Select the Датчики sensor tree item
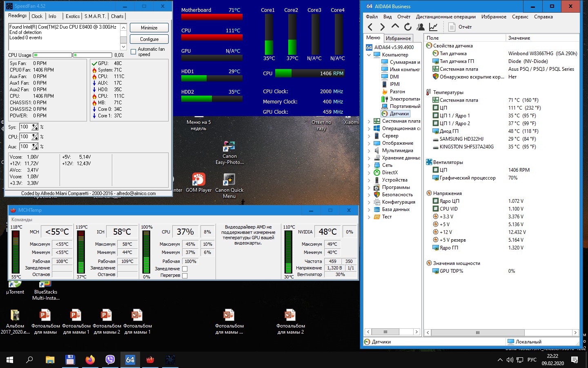This screenshot has width=588, height=368. coord(395,114)
